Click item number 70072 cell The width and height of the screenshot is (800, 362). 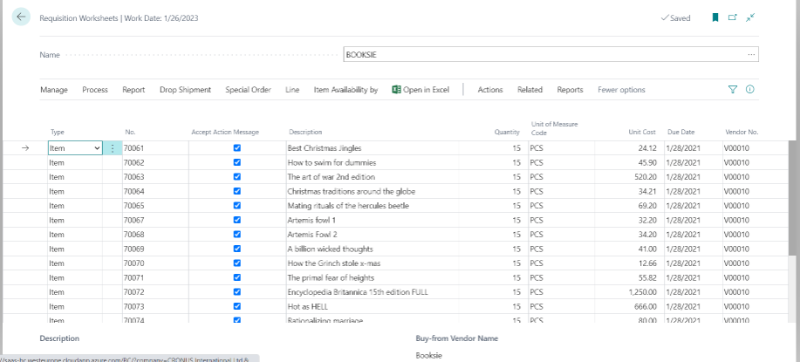click(156, 292)
